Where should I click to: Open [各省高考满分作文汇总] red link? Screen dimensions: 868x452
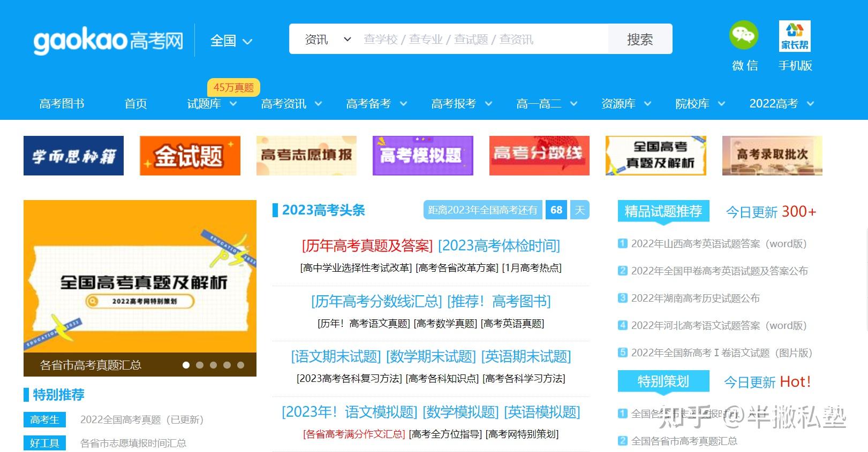(354, 434)
